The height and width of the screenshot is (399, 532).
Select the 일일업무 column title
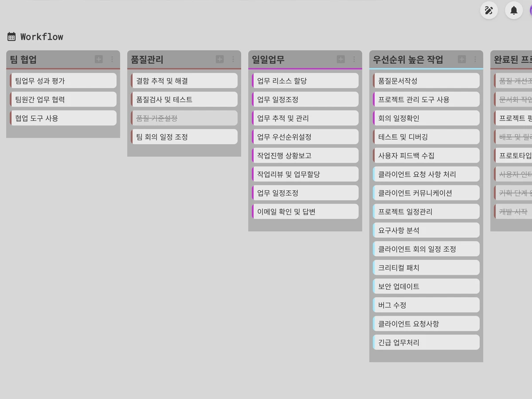[x=268, y=59]
